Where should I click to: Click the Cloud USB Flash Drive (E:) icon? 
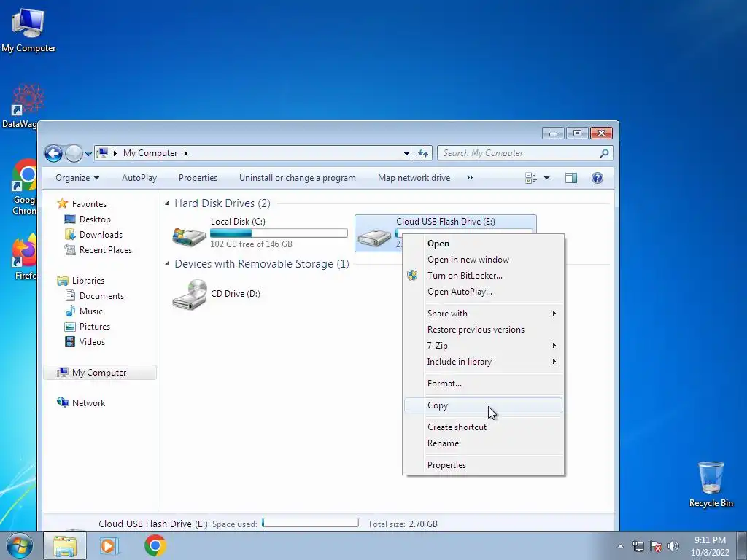coord(374,237)
